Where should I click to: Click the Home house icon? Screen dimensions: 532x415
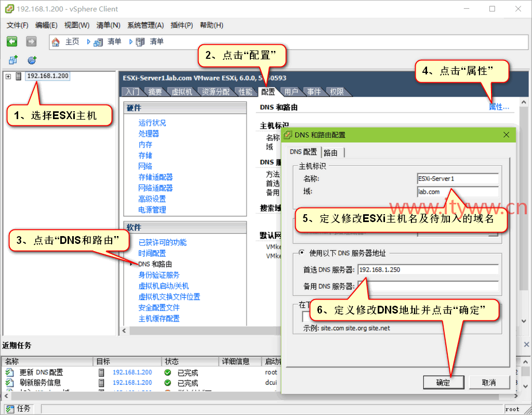coord(56,42)
